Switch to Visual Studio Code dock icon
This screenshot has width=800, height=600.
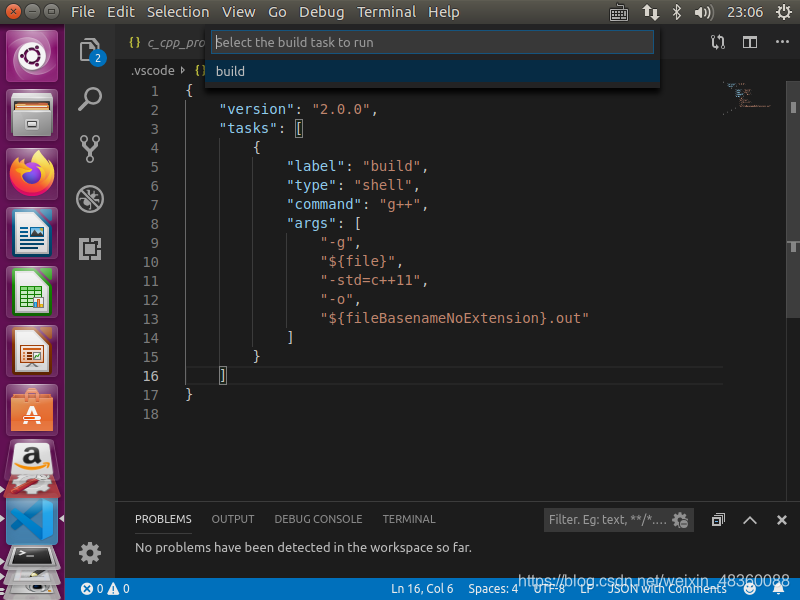(x=32, y=521)
